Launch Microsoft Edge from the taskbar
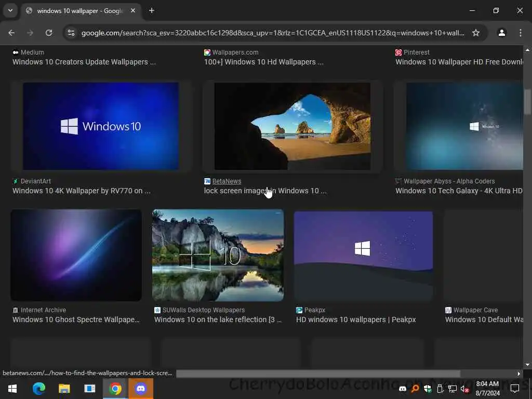This screenshot has width=532, height=399. click(38, 389)
